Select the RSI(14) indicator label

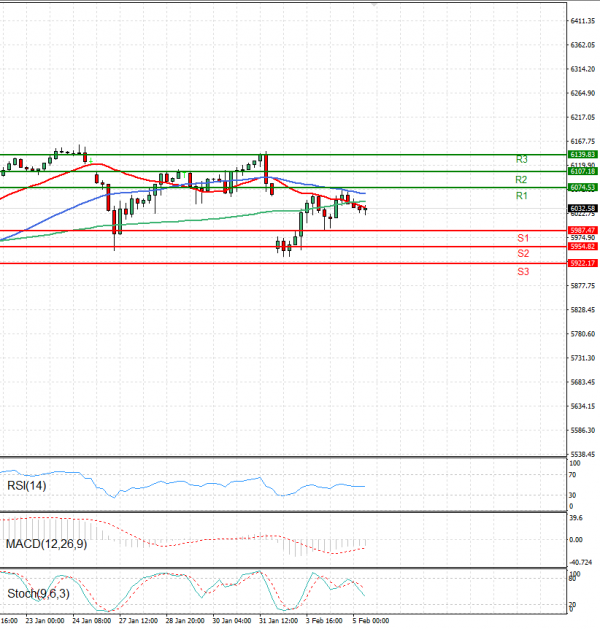(27, 486)
